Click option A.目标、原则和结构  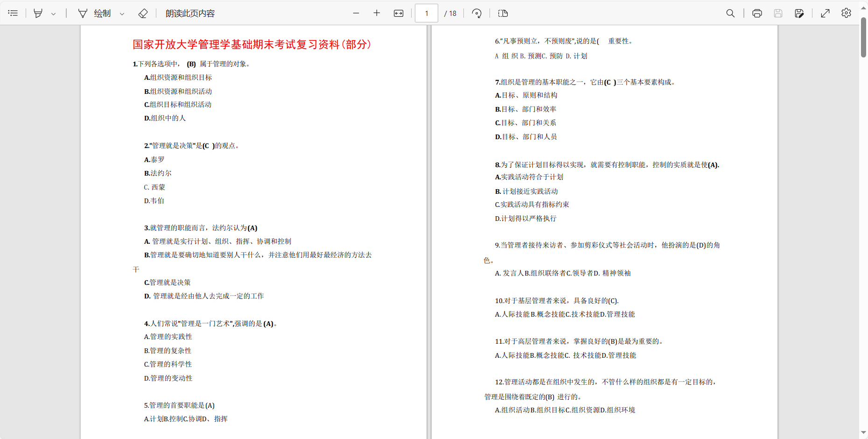526,95
